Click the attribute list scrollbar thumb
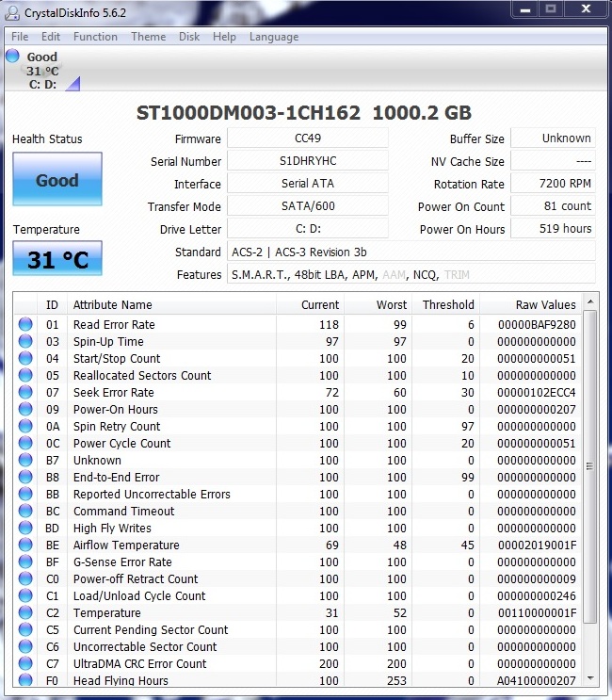The width and height of the screenshot is (612, 700). [590, 466]
